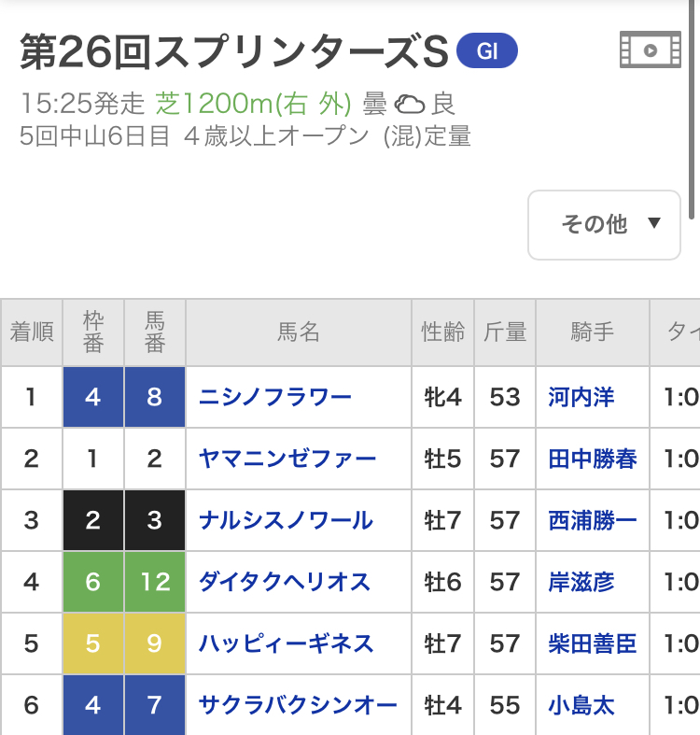View jockey 西浦勝一 profile
The width and height of the screenshot is (700, 735).
point(593,520)
